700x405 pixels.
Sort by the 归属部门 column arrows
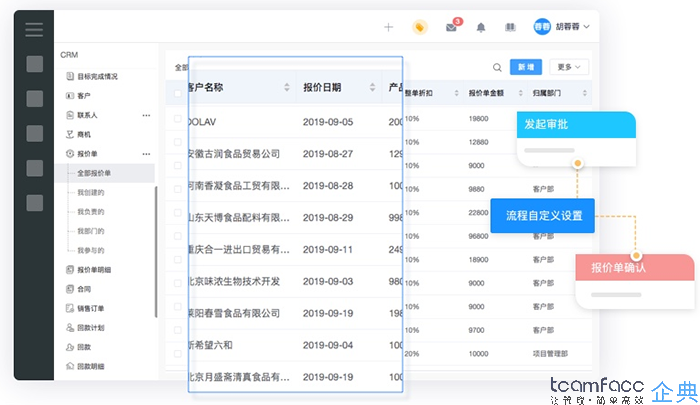pyautogui.click(x=584, y=93)
